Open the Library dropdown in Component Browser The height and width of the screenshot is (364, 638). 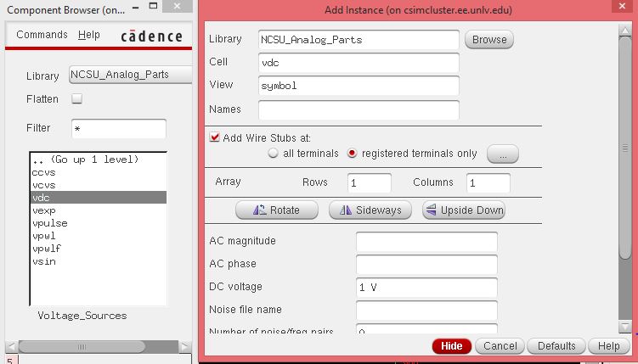[x=130, y=75]
